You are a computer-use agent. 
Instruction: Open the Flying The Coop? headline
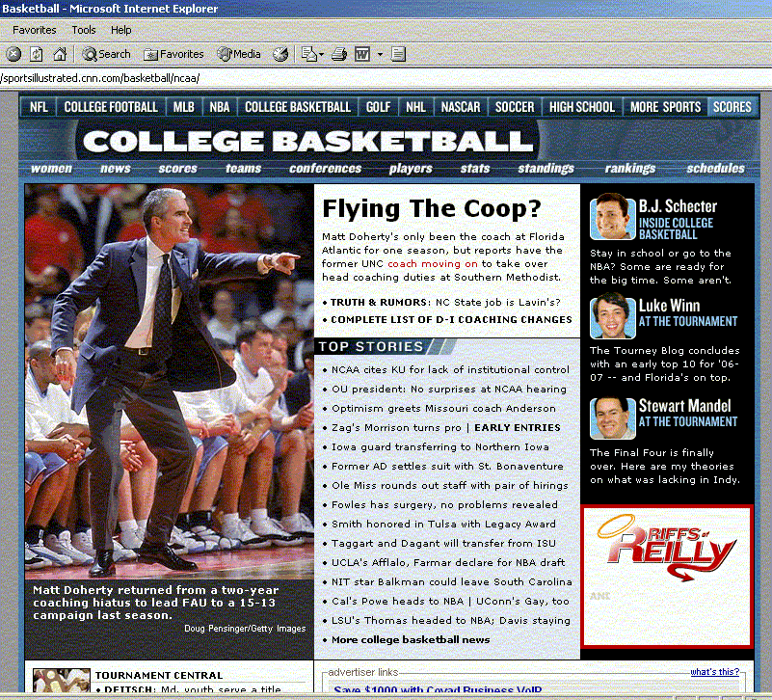click(432, 209)
